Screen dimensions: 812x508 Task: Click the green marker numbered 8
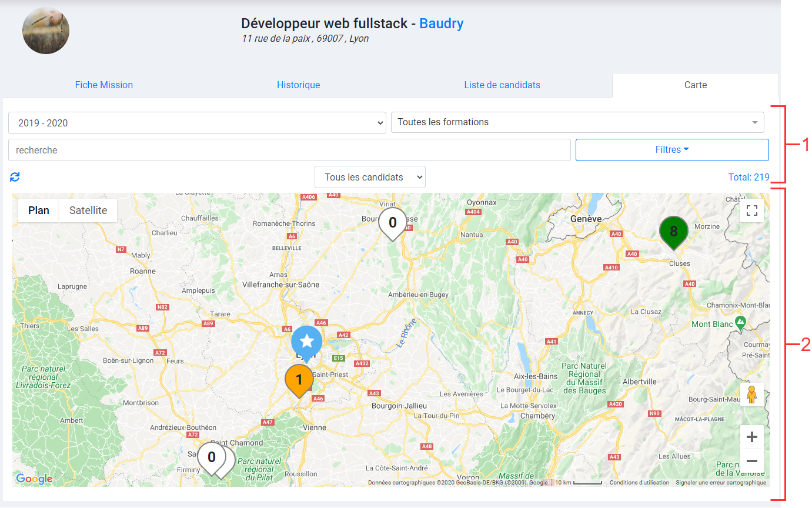pos(674,232)
